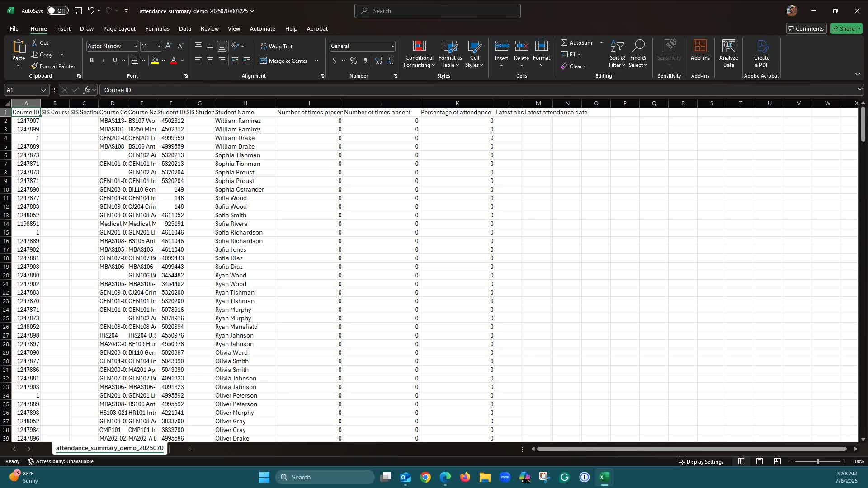Click the Analyze Data icon
The image size is (868, 488).
click(728, 54)
